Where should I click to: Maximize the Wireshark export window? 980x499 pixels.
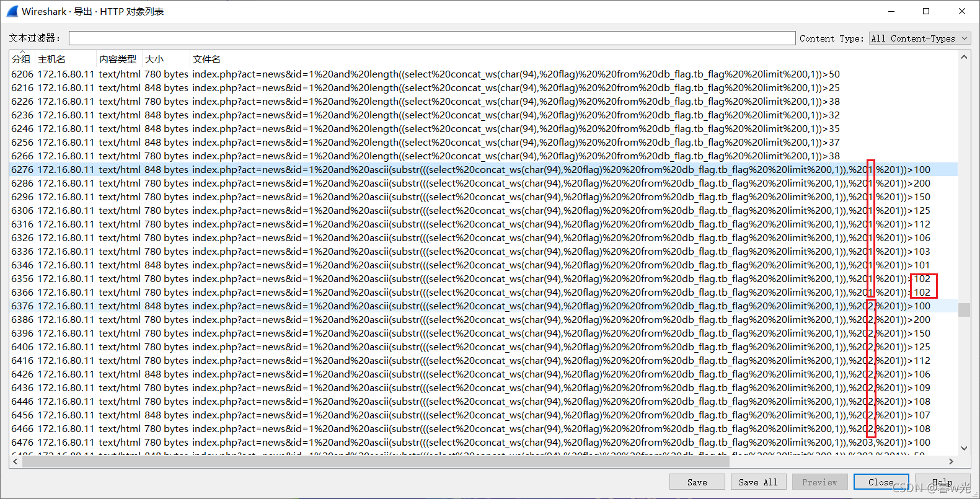point(926,11)
